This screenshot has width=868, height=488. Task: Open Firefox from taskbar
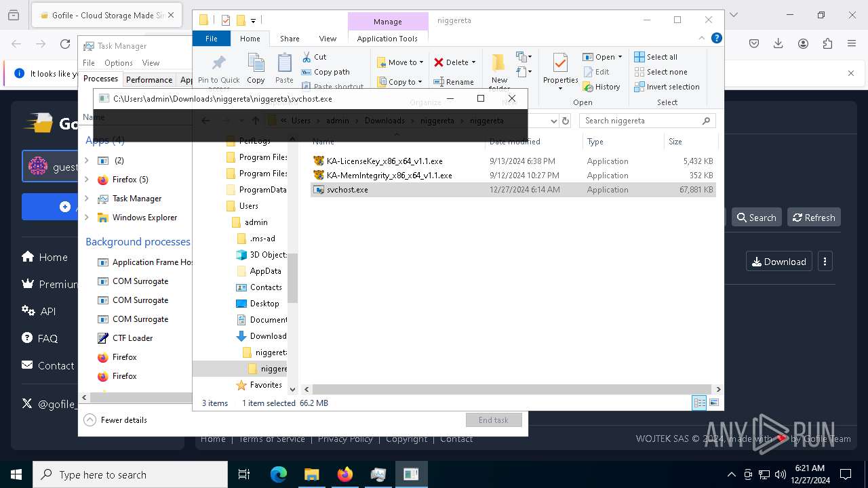[x=345, y=474]
